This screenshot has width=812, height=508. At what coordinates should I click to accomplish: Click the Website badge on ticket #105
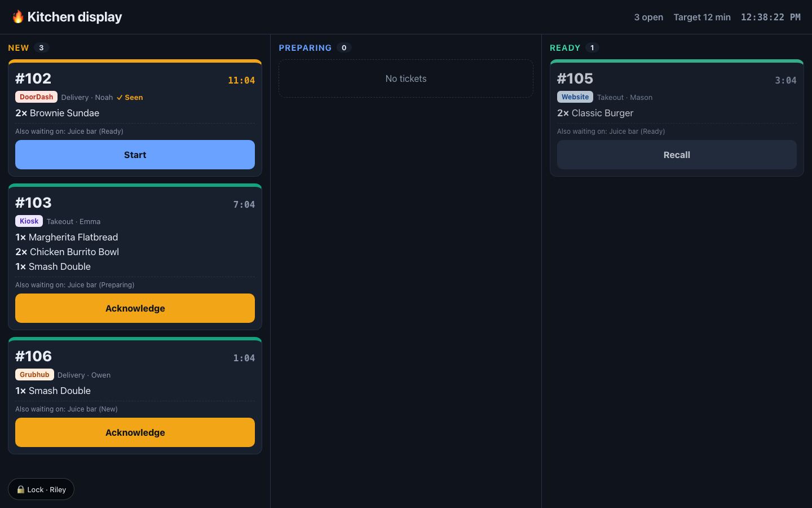[575, 97]
